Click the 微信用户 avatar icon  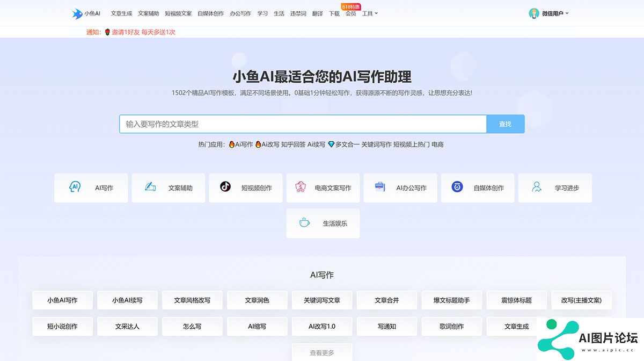click(x=533, y=13)
